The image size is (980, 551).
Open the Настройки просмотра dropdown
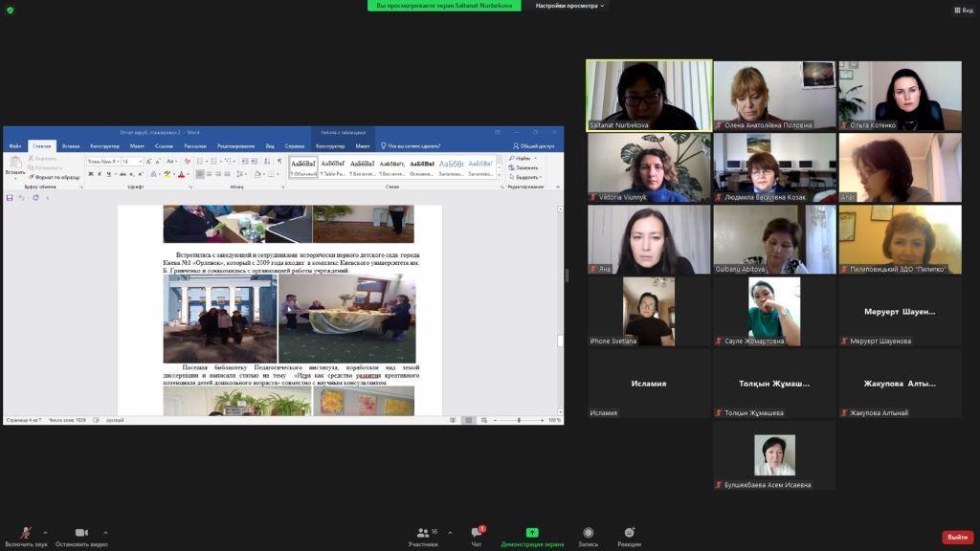pos(570,6)
